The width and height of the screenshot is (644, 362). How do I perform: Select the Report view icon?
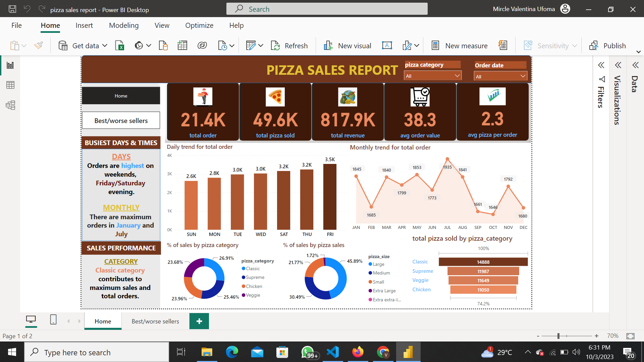click(10, 65)
